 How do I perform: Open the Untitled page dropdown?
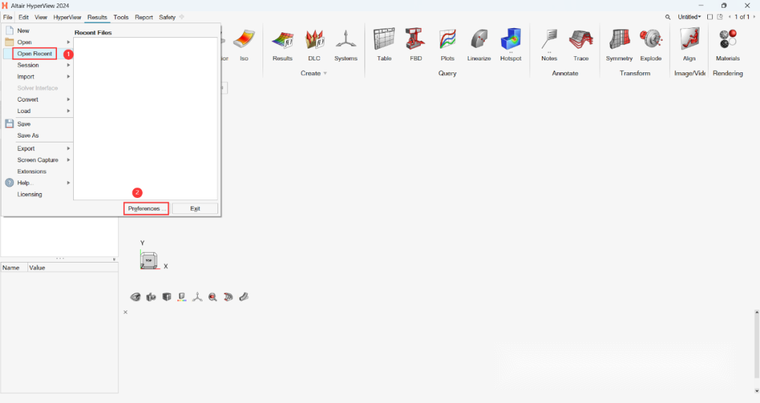tap(689, 17)
